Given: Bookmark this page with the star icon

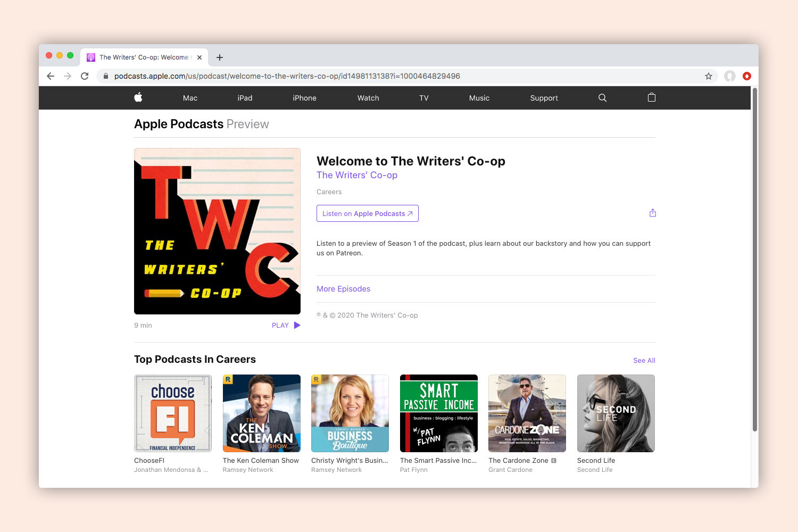Looking at the screenshot, I should coord(709,76).
